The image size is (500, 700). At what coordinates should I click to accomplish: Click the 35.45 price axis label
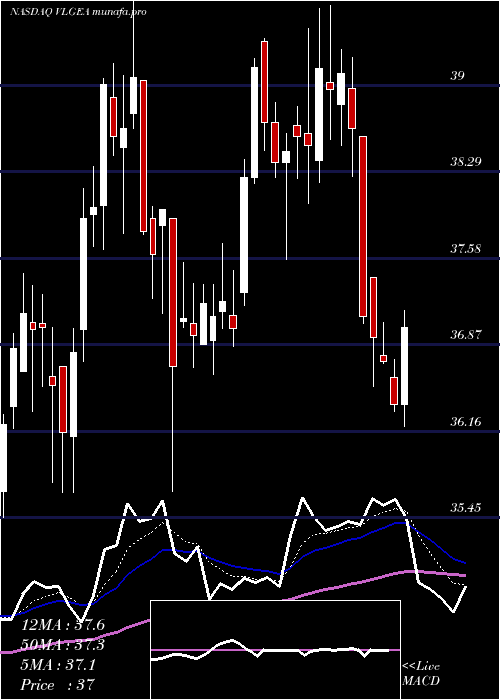[x=465, y=508]
